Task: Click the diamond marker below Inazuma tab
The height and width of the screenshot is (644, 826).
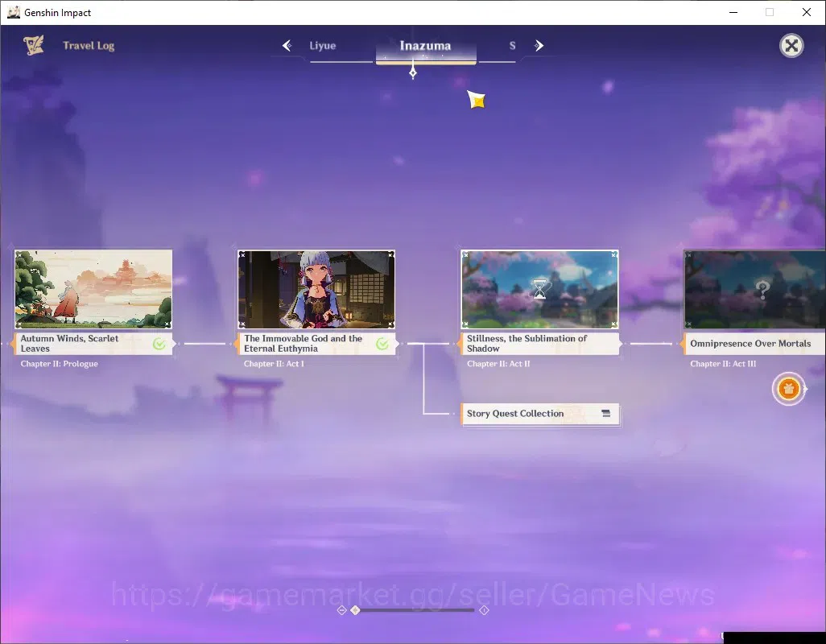Action: [413, 72]
